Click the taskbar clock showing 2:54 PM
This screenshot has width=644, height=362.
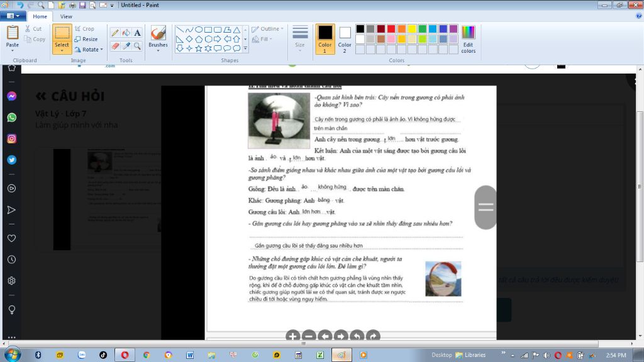[616, 356]
